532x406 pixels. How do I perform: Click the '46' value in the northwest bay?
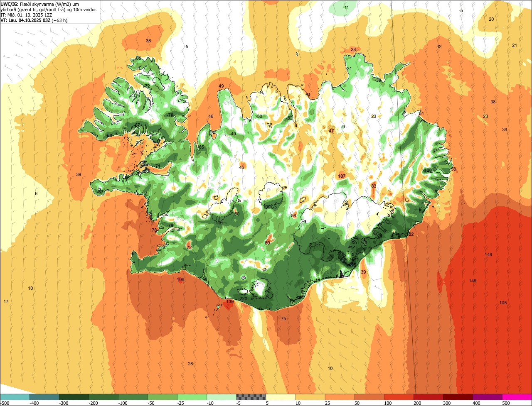tap(211, 116)
